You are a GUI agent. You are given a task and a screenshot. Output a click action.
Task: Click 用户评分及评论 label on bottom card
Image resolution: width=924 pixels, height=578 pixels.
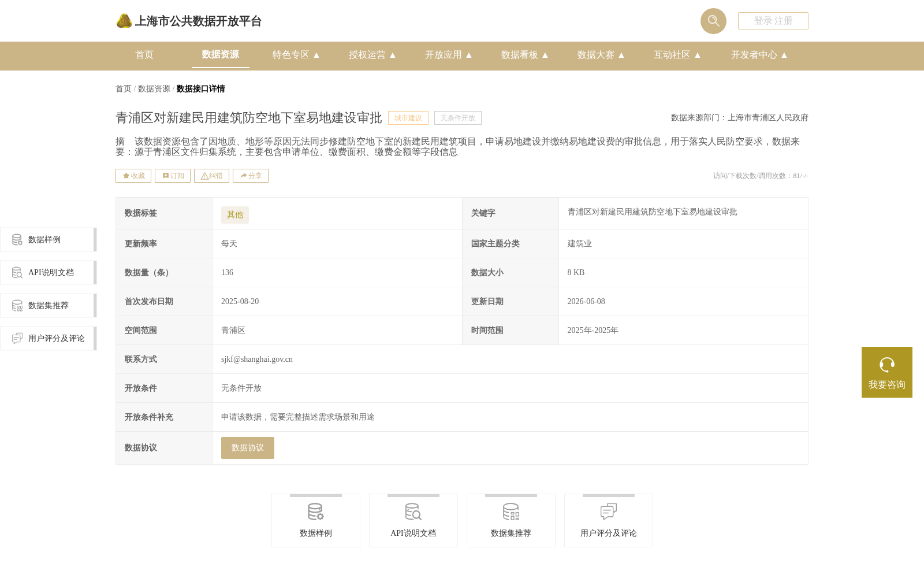tap(609, 533)
